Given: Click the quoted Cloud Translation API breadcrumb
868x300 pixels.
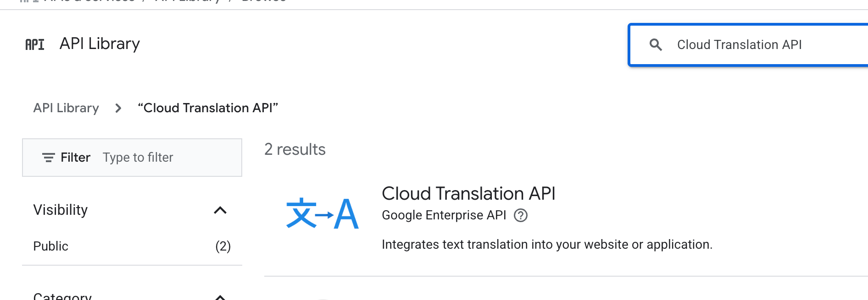Looking at the screenshot, I should [x=208, y=108].
